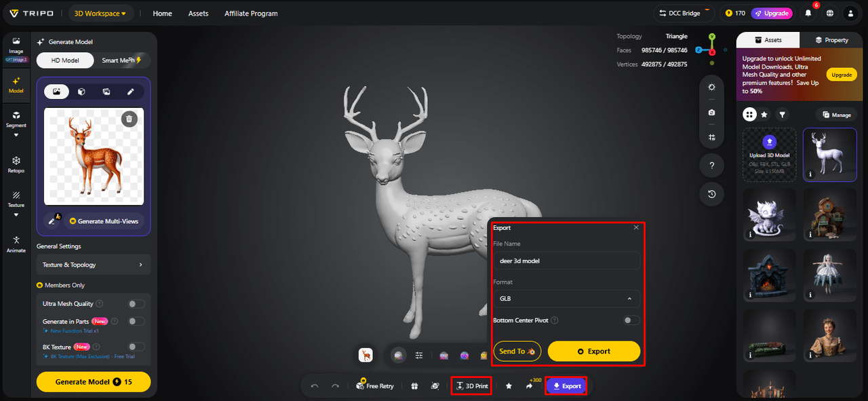Select the Model tool in sidebar
The height and width of the screenshot is (401, 868).
[16, 84]
